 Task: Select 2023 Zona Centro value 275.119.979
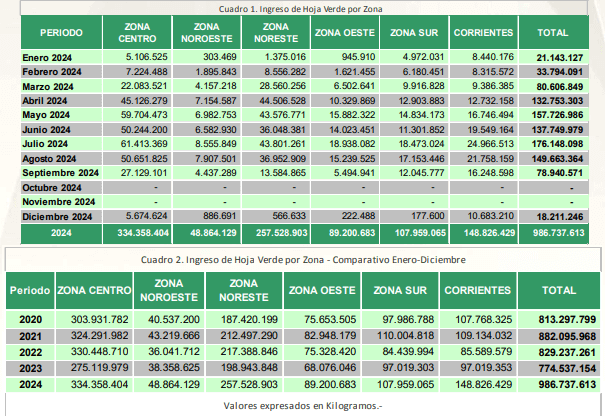pyautogui.click(x=95, y=370)
